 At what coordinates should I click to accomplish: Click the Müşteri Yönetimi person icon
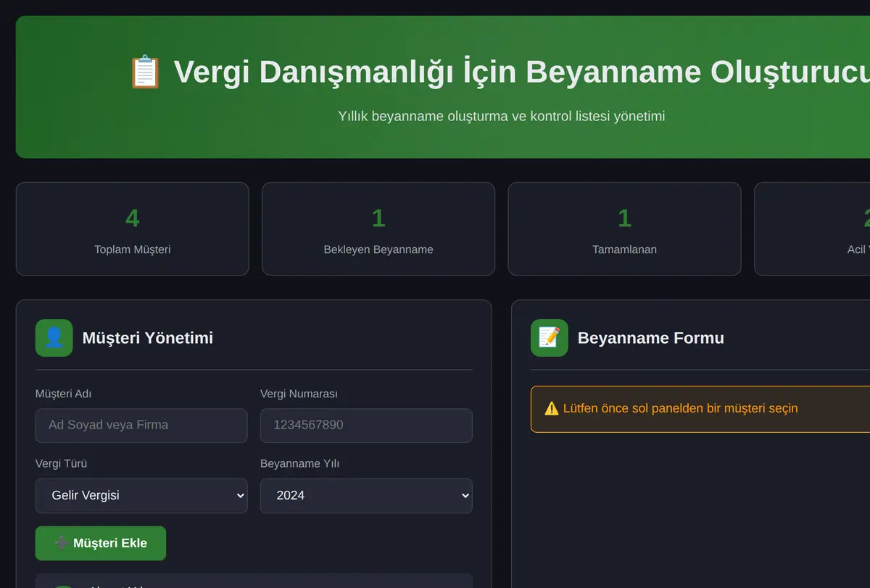pyautogui.click(x=54, y=338)
